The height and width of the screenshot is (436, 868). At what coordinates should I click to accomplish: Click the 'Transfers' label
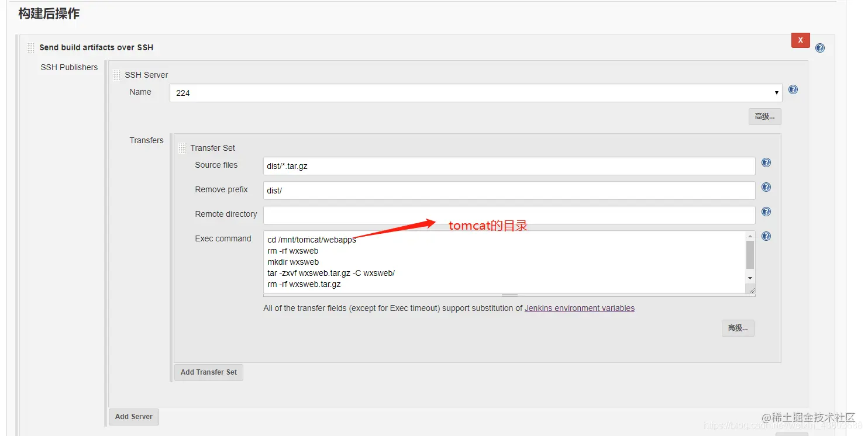click(146, 140)
